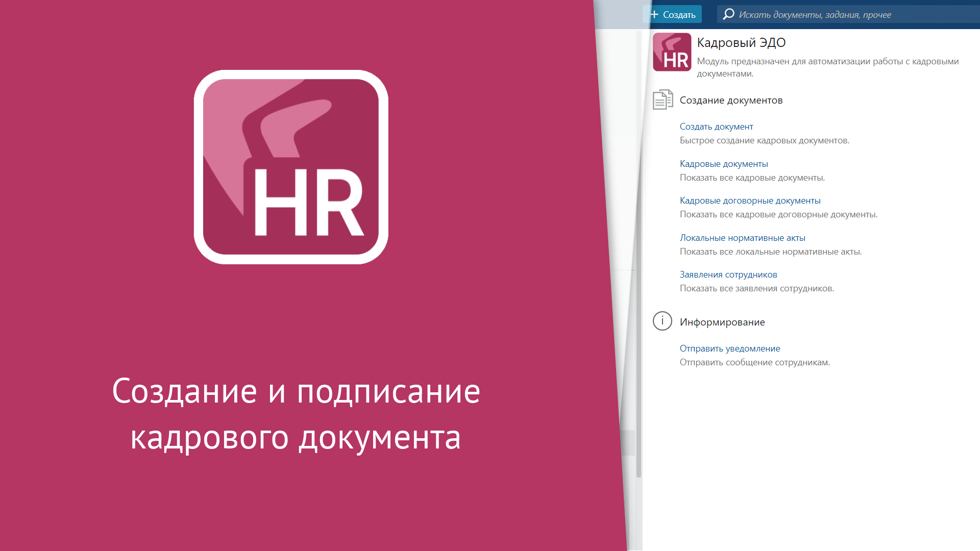Image resolution: width=980 pixels, height=551 pixels.
Task: Click the documents icon beside Создание документов
Action: [663, 100]
